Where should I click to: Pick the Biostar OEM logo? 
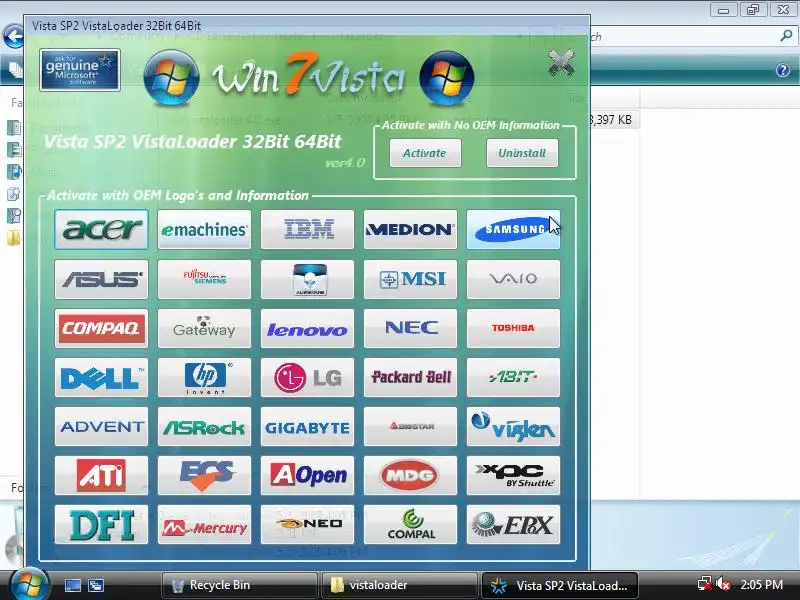pyautogui.click(x=410, y=426)
